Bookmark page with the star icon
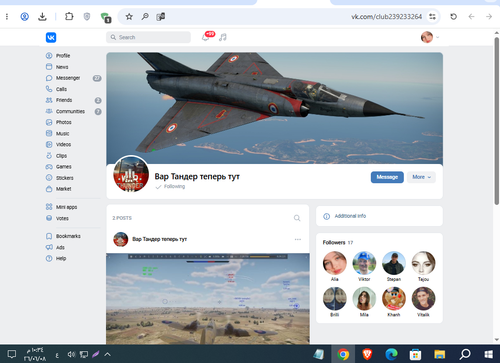This screenshot has width=500, height=363. [129, 16]
